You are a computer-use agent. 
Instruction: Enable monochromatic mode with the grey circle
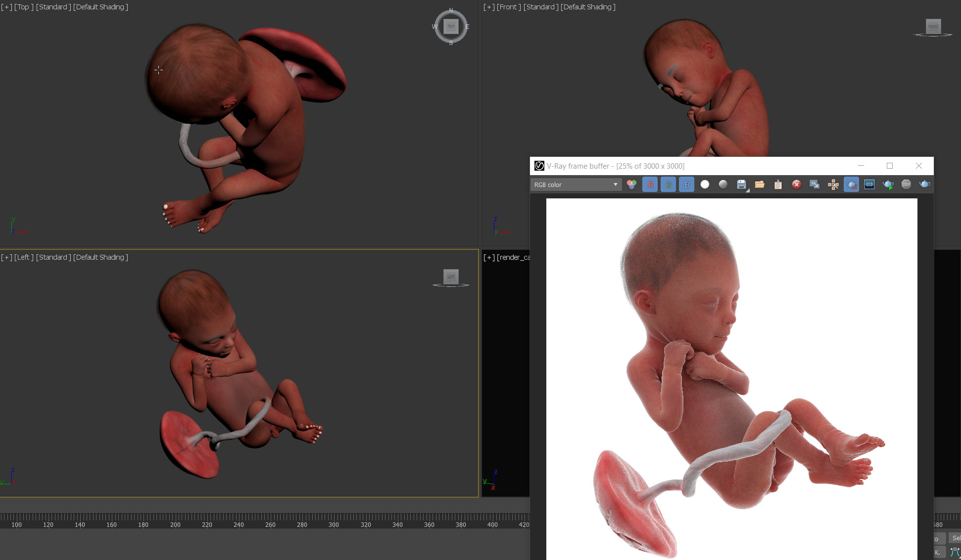[x=723, y=185]
